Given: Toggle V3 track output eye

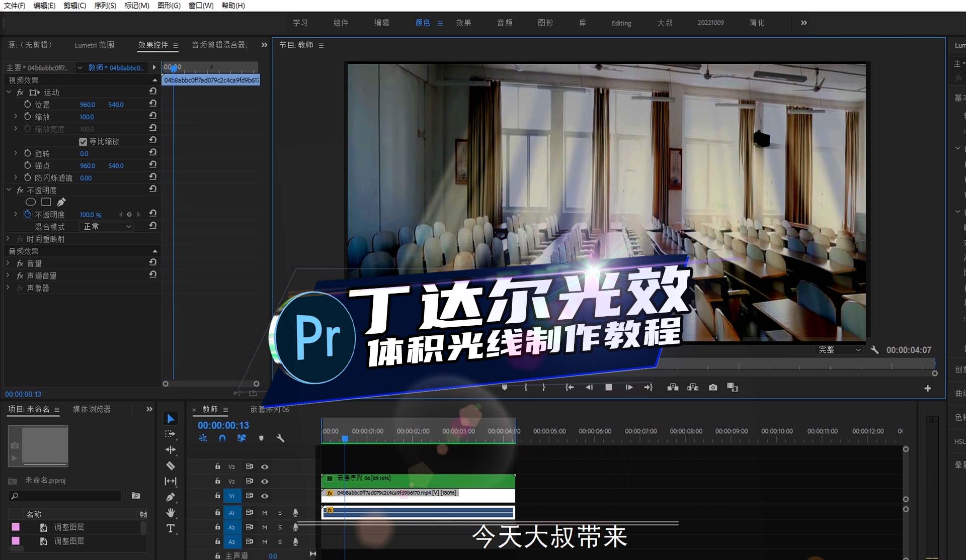Looking at the screenshot, I should (265, 467).
